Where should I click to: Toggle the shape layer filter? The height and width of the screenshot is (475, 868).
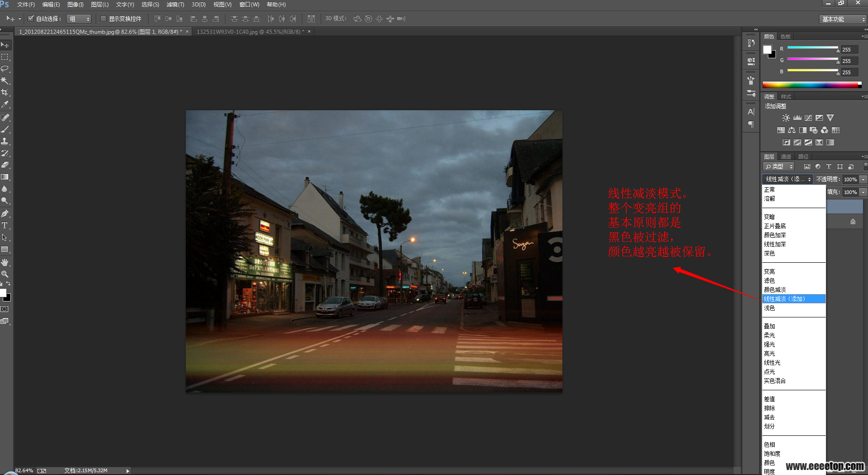(840, 167)
